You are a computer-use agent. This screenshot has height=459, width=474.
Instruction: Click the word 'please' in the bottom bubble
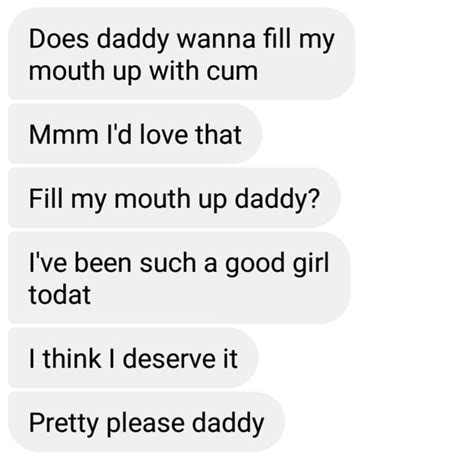[145, 424]
